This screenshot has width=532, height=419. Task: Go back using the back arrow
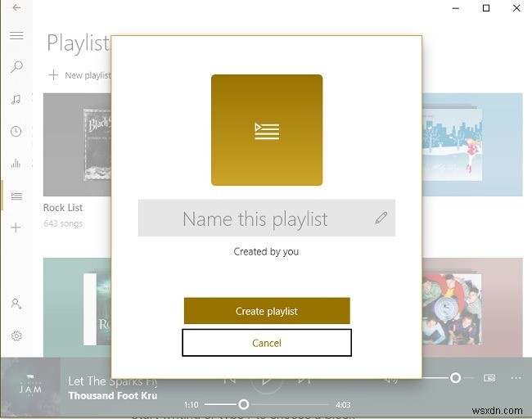(16, 7)
